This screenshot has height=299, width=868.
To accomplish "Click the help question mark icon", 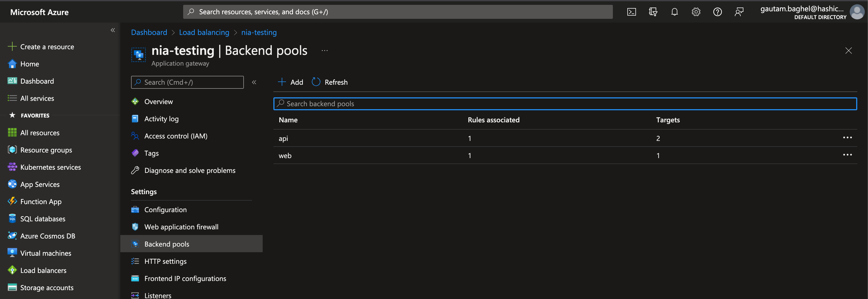I will 717,12.
